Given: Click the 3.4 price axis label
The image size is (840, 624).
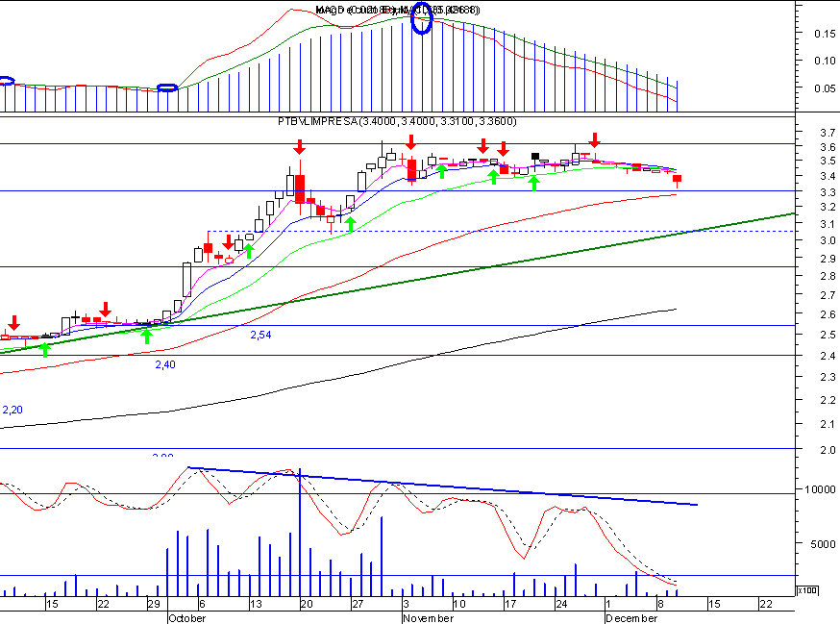Looking at the screenshot, I should click(x=828, y=176).
